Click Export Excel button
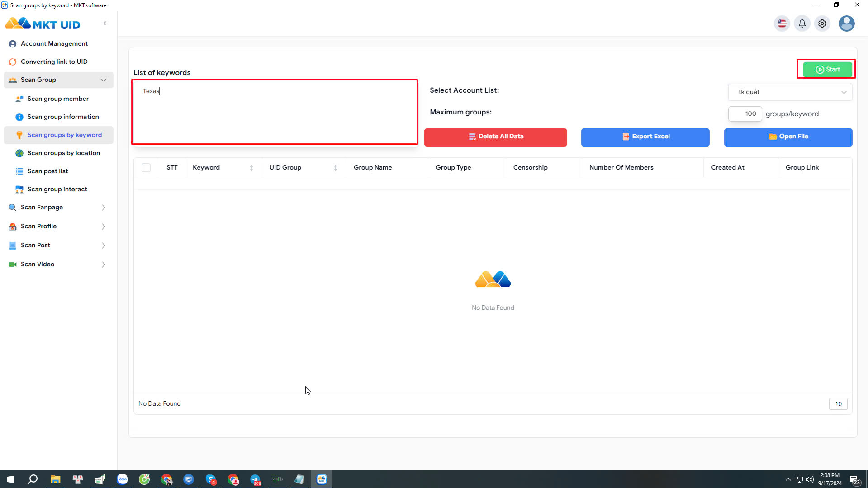The height and width of the screenshot is (488, 868). pos(645,137)
